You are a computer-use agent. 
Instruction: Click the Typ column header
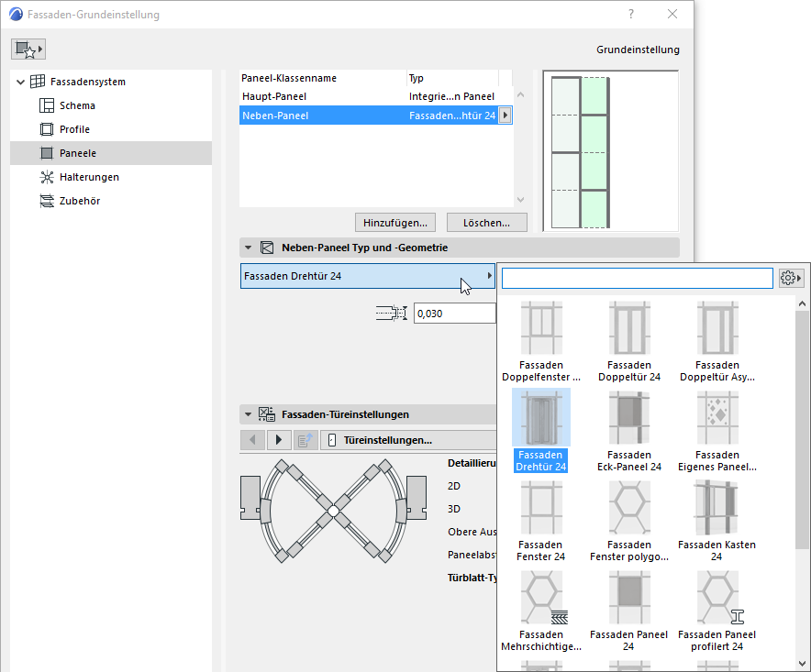[x=452, y=78]
